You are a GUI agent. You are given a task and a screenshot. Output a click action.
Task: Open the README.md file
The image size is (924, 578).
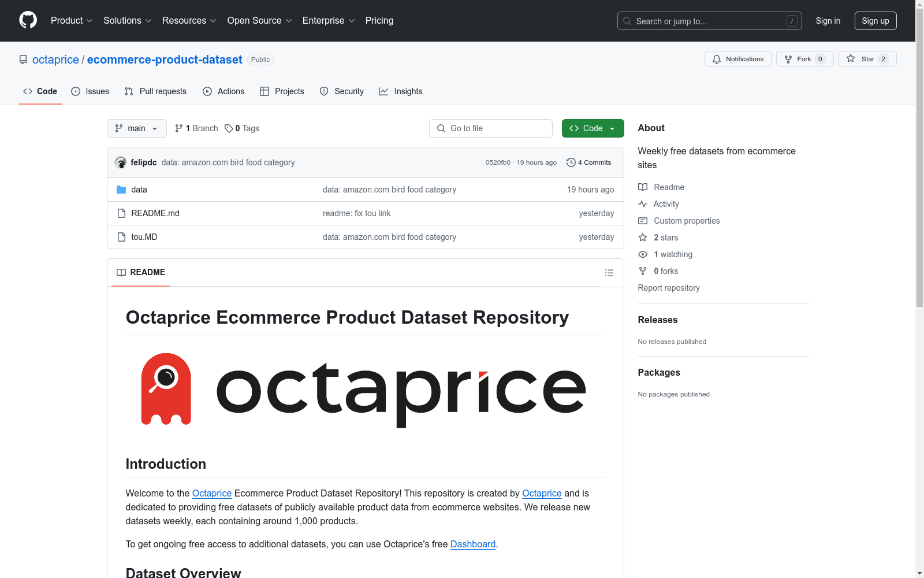155,213
